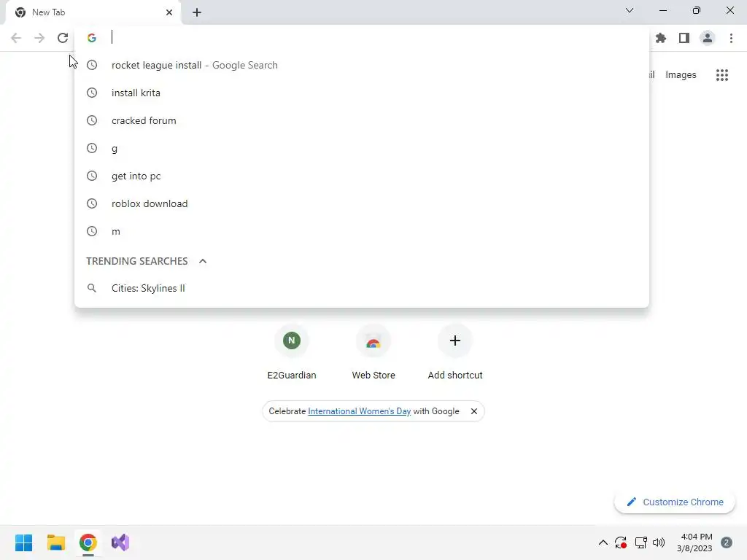Click the Customize Chrome button
Image resolution: width=747 pixels, height=560 pixels.
(x=675, y=502)
